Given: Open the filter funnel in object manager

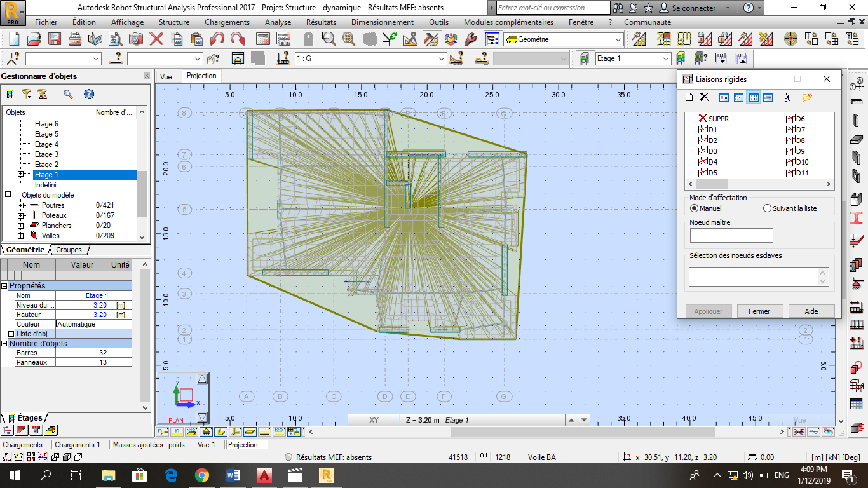Looking at the screenshot, I should pyautogui.click(x=26, y=94).
